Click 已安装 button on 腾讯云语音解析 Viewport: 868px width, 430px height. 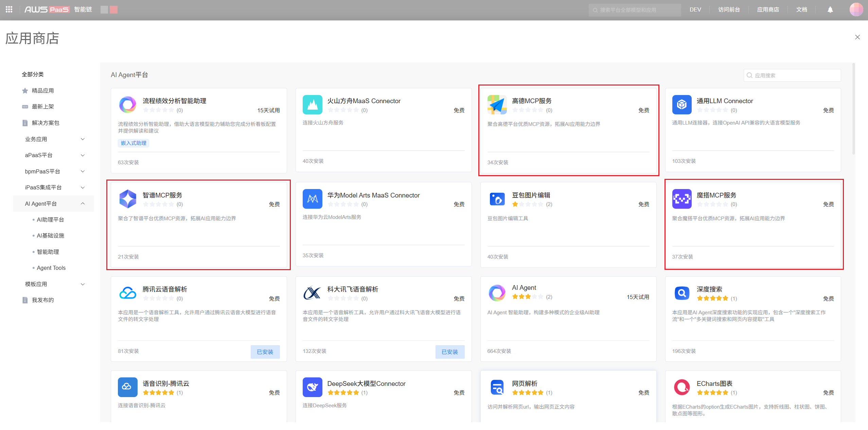tap(265, 352)
